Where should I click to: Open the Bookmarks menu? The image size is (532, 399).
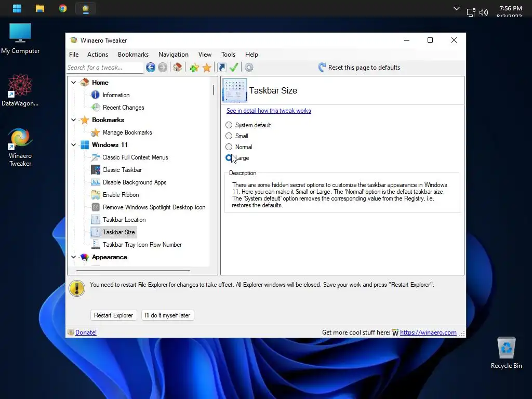point(134,54)
